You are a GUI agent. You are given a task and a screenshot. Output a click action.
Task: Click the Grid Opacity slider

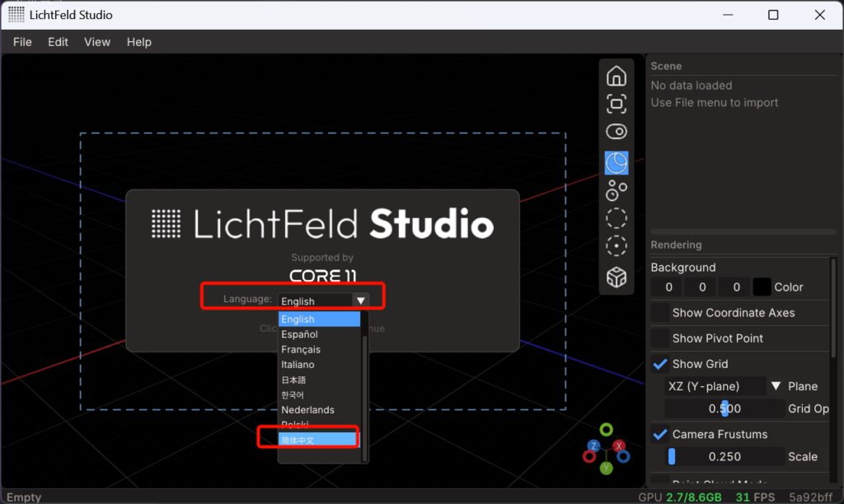point(724,408)
